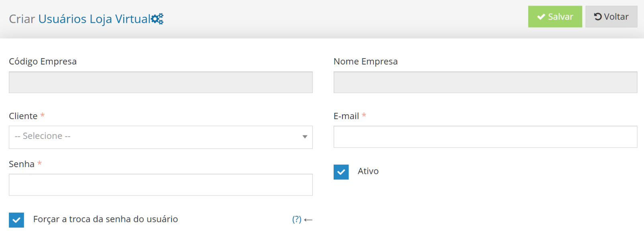This screenshot has width=644, height=236.
Task: Click the left arrow icon near help
Action: 308,220
